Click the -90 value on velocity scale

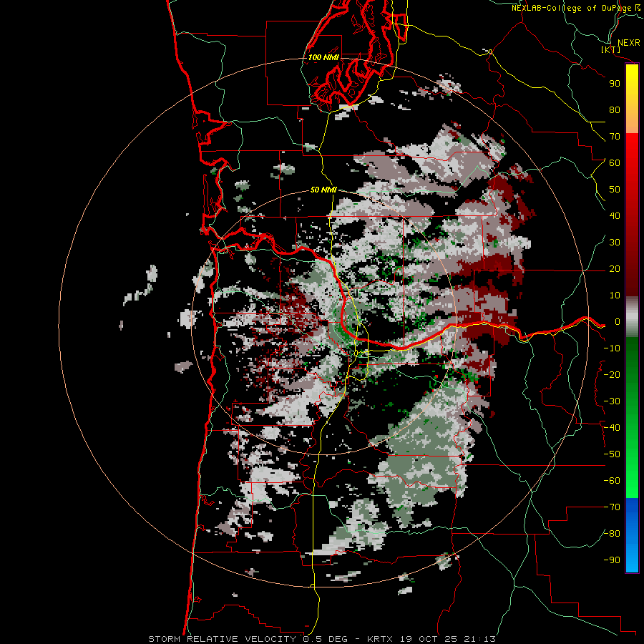tap(612, 560)
